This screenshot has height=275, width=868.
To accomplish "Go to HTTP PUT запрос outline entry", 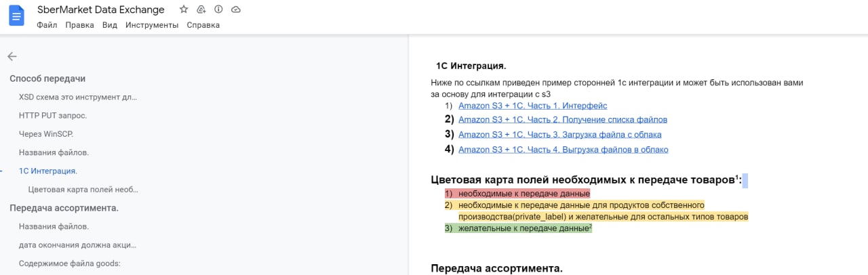I will coord(53,115).
